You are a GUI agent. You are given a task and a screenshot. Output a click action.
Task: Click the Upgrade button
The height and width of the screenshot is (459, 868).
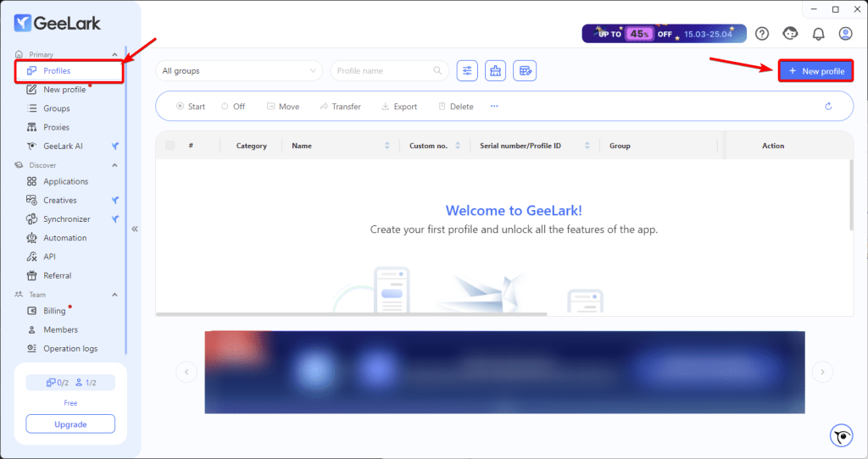click(70, 424)
